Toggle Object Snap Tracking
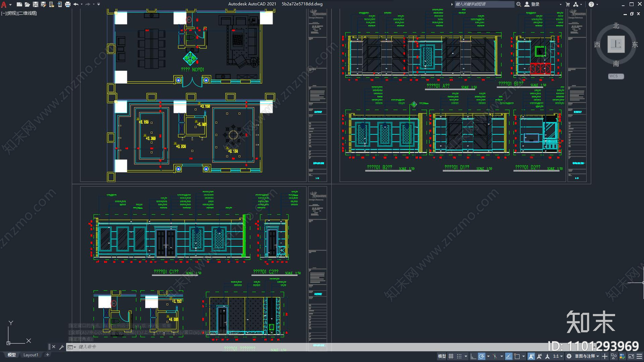Screen dimensions: 644x362 pos(509,356)
